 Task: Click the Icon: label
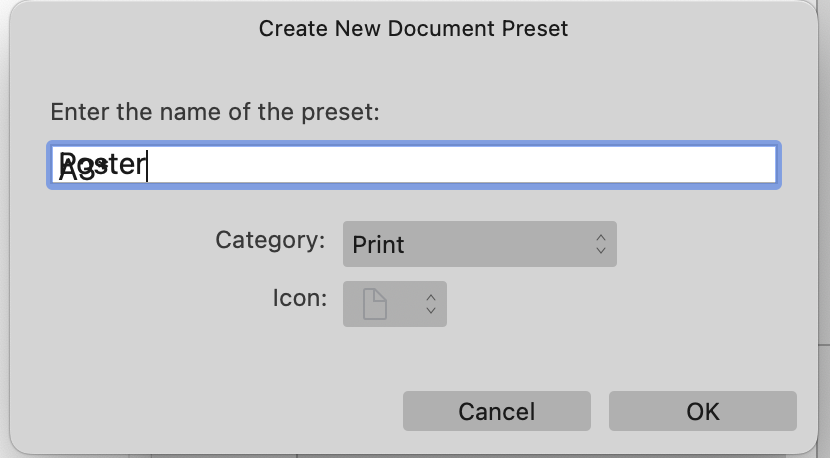pyautogui.click(x=300, y=298)
